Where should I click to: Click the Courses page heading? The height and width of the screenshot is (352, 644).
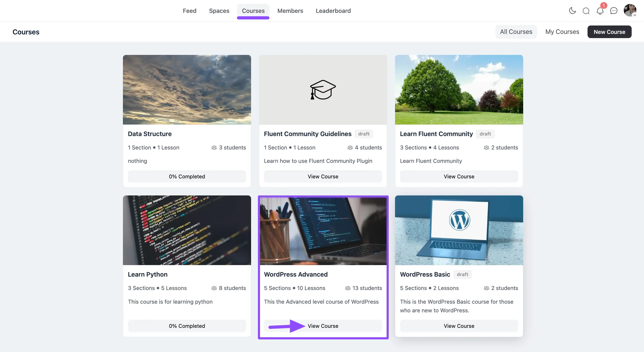[x=26, y=32]
